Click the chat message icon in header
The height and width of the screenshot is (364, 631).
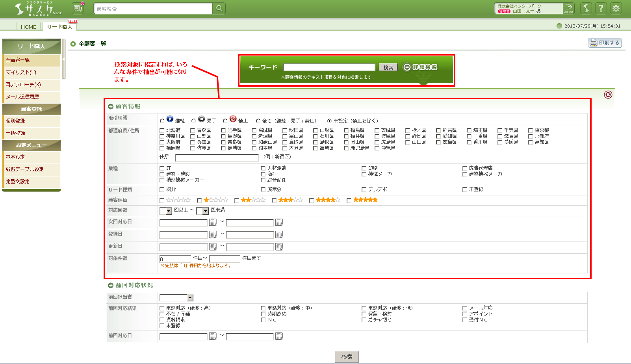(x=78, y=8)
